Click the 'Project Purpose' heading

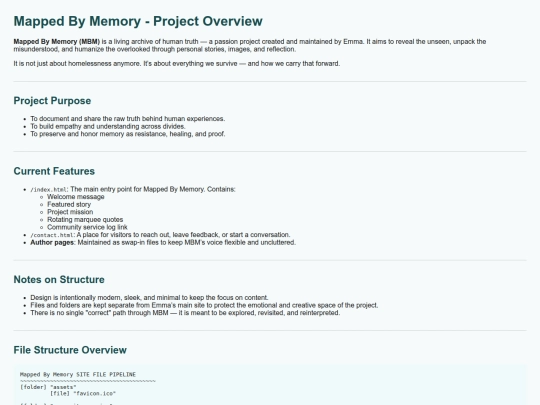(52, 101)
